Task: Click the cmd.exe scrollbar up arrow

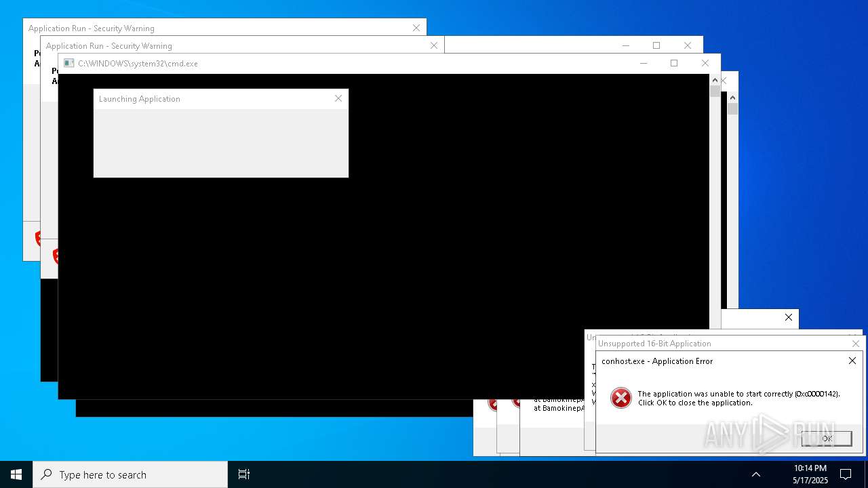Action: coord(715,80)
